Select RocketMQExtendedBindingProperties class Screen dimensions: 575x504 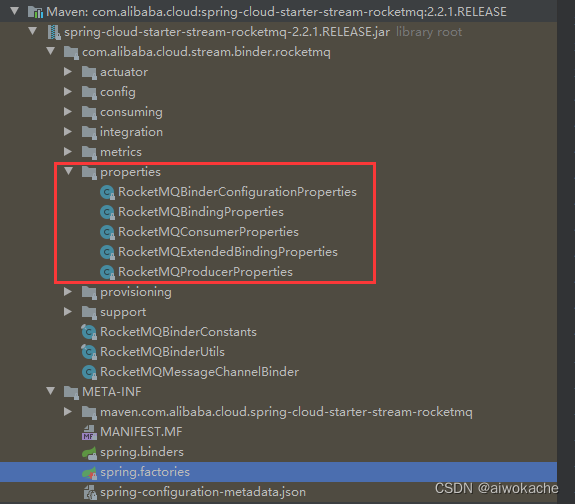point(228,252)
